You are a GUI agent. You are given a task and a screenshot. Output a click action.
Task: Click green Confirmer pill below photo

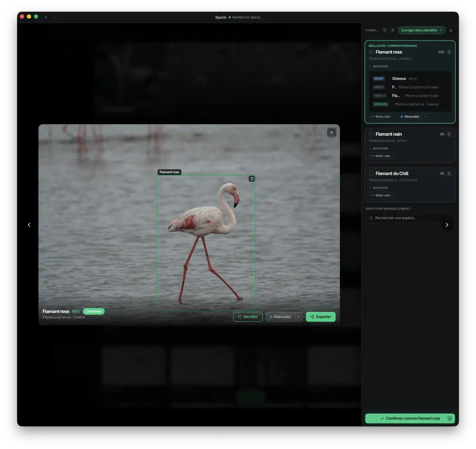click(x=93, y=311)
